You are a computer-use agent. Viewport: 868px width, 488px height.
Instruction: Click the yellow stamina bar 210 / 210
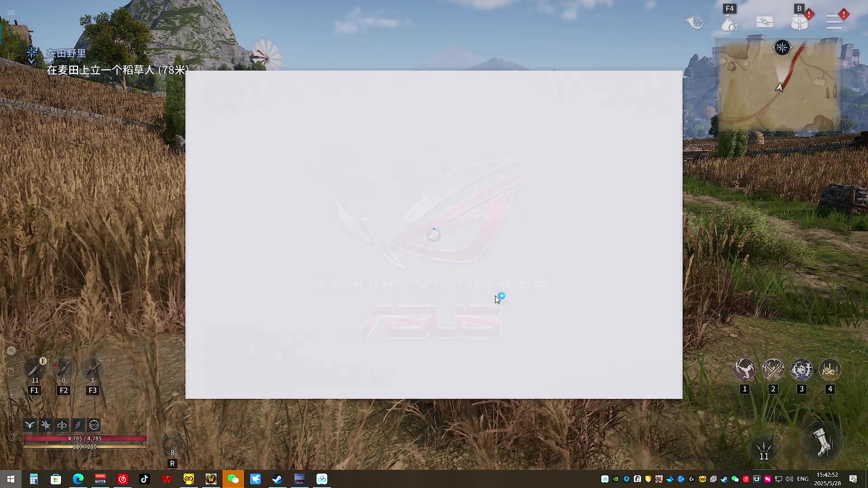pos(85,446)
